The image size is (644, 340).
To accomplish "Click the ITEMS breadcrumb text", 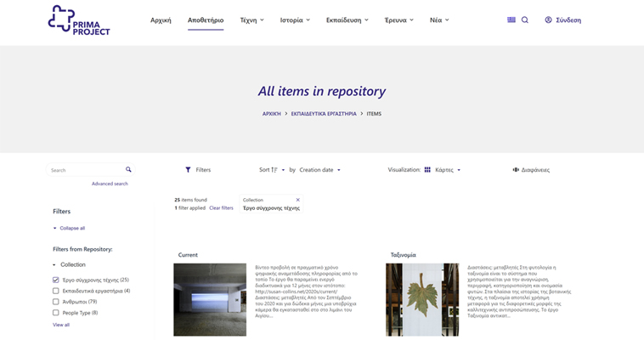I will (374, 114).
